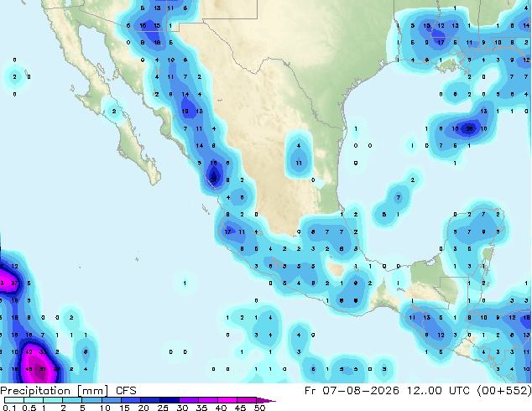Screen dimensions: 532x411
Task: Select the 45 precipitation value on the map
Action: (x=29, y=369)
